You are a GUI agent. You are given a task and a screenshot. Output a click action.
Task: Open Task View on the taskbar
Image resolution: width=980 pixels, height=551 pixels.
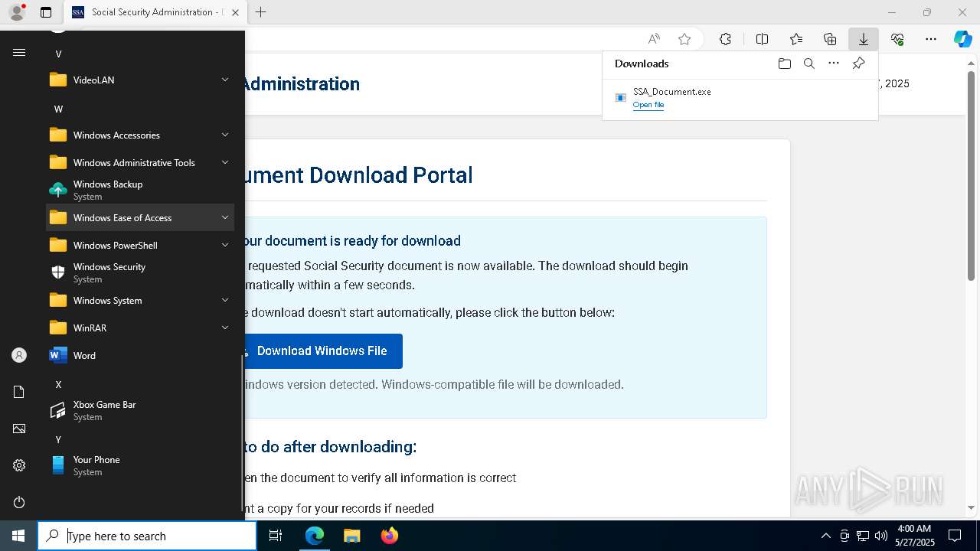(276, 536)
